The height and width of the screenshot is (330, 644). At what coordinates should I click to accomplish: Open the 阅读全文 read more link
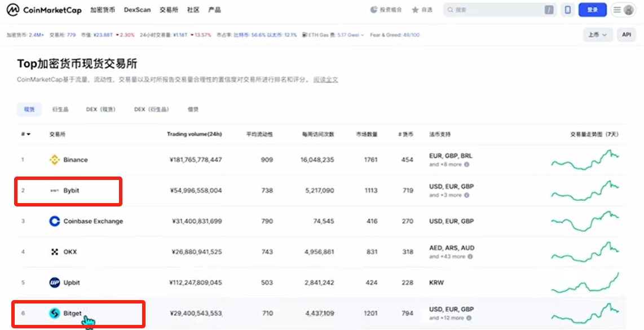326,80
